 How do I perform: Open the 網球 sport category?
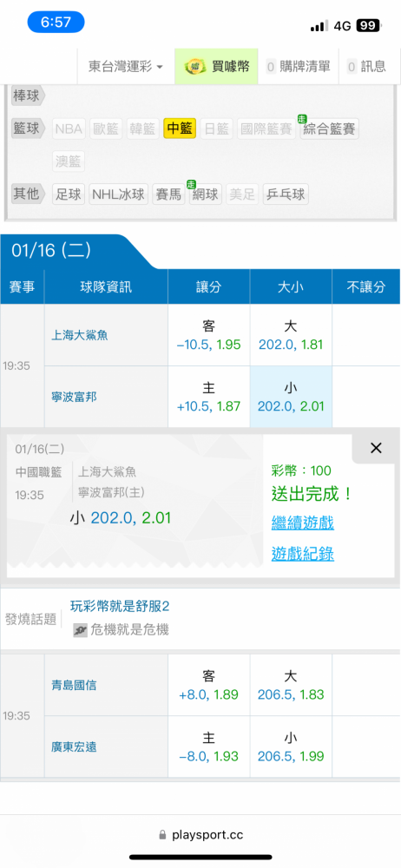coord(206,194)
